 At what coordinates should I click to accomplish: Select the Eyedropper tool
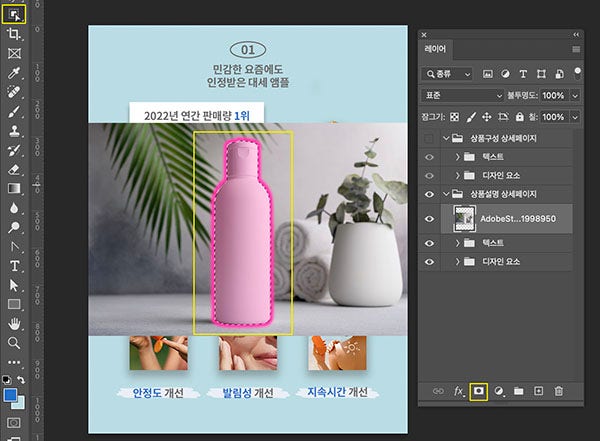pyautogui.click(x=14, y=73)
